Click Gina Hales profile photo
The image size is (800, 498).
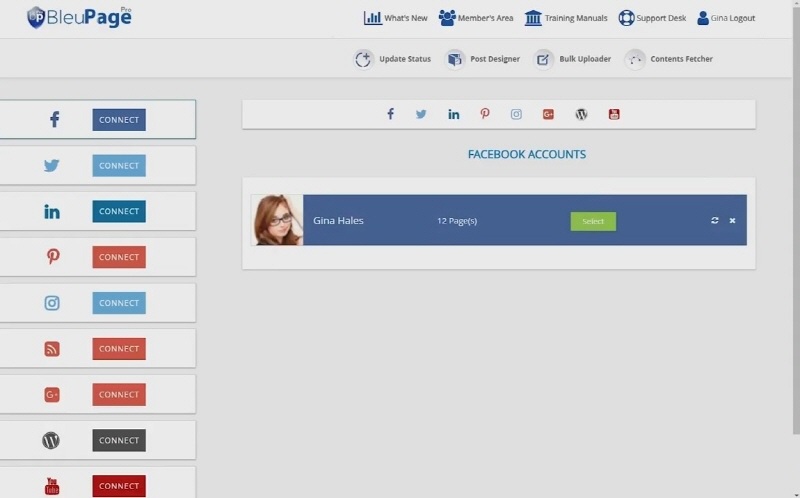(x=277, y=220)
